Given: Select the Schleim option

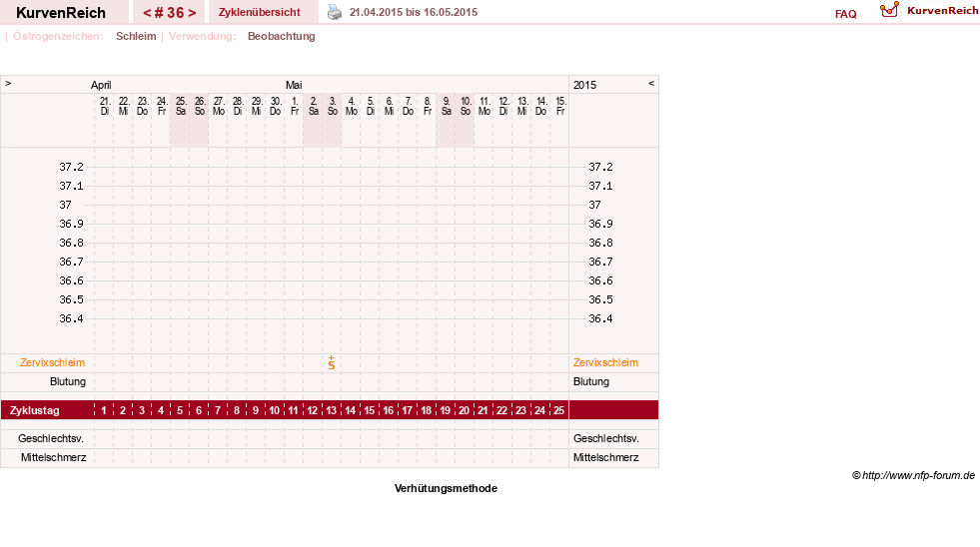Looking at the screenshot, I should [x=136, y=36].
